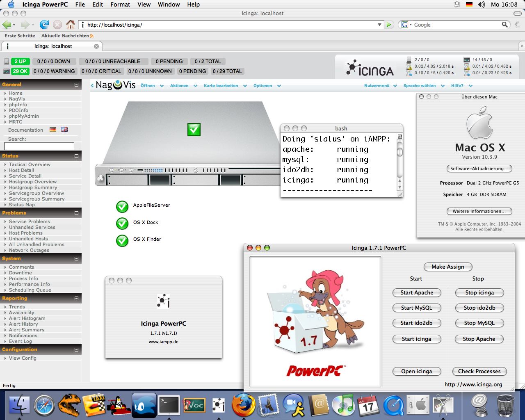Image resolution: width=525 pixels, height=420 pixels.
Task: Click the browser URL address field
Action: tap(231, 25)
